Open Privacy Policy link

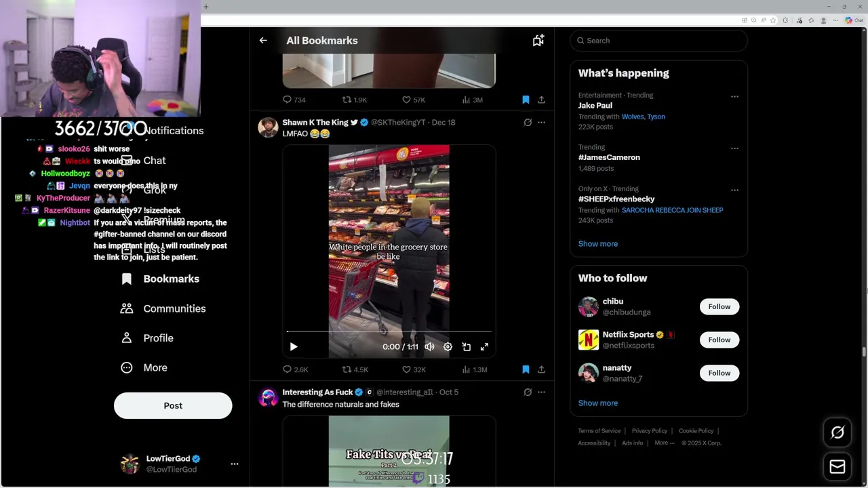tap(650, 431)
